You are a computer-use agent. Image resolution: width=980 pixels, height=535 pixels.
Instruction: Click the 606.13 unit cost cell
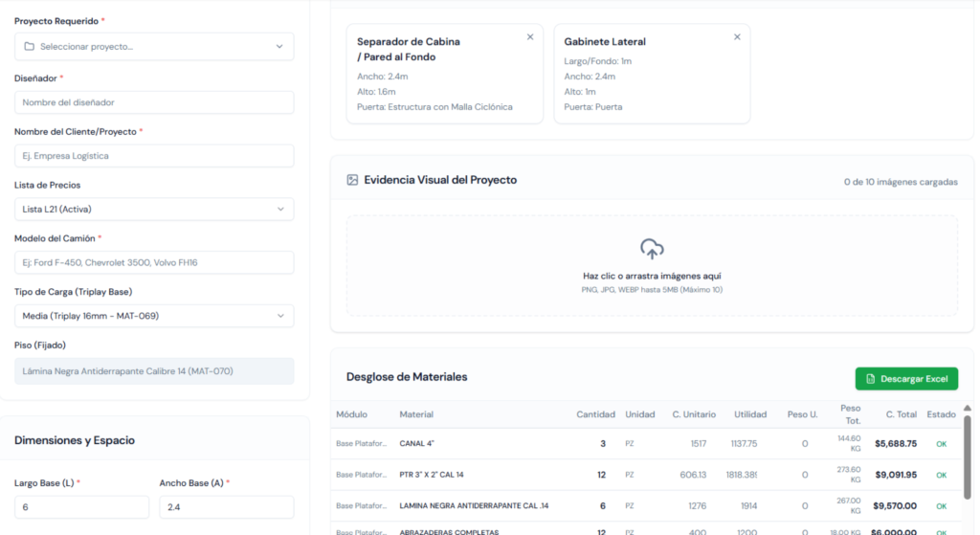[693, 475]
